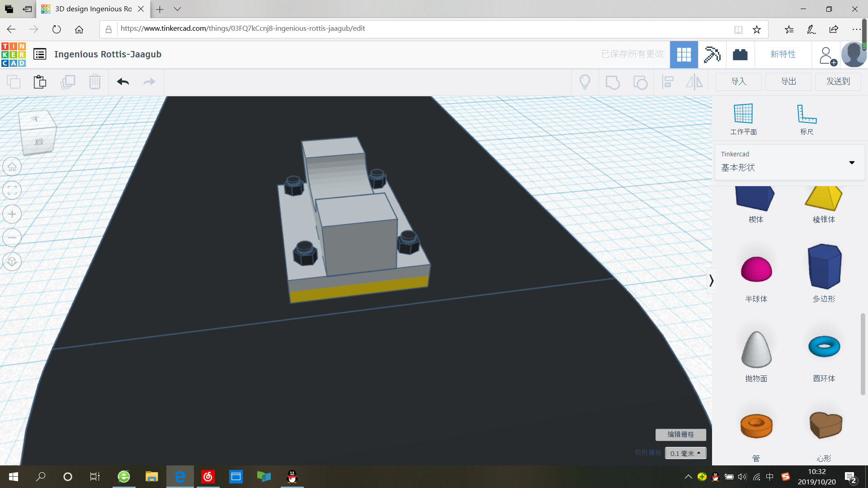
Task: Open the browser settings ellipsis menu
Action: 856,29
